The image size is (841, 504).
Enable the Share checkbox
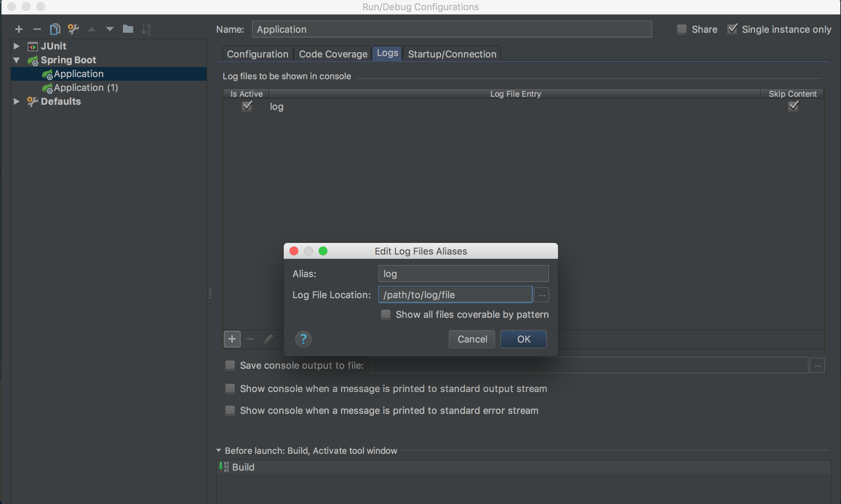coord(682,29)
